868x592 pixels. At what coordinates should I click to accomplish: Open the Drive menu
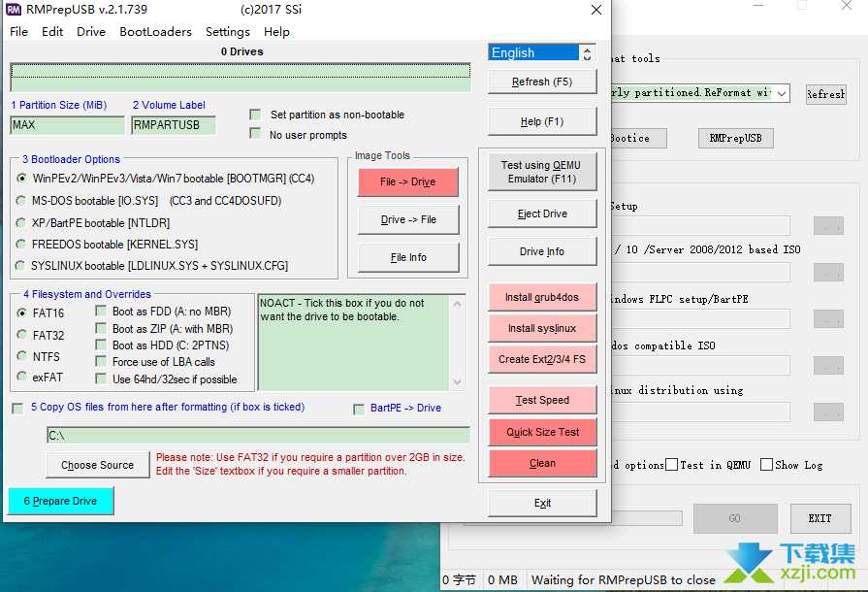point(91,32)
